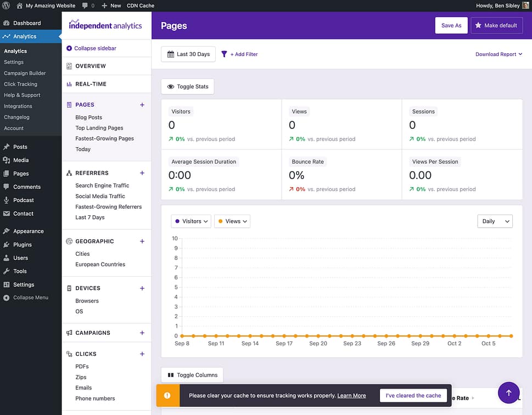Open the Daily interval dropdown
Viewport: 532px width, 415px height.
coord(494,221)
